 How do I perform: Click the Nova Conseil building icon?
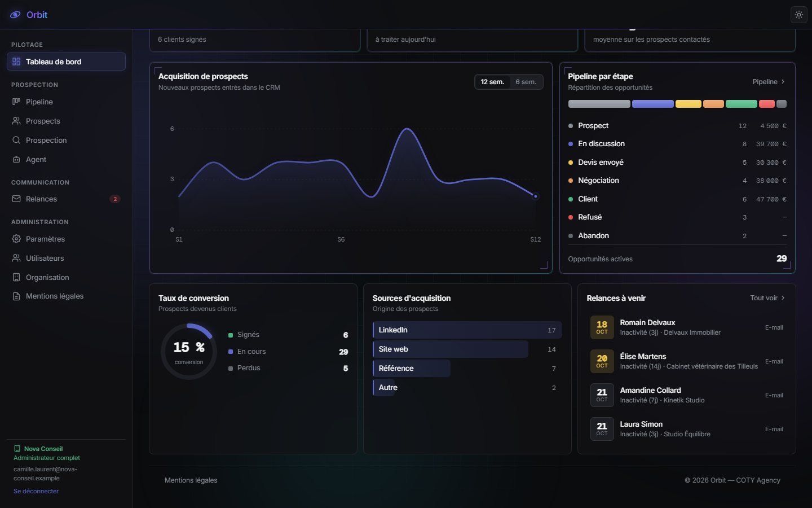click(x=17, y=449)
